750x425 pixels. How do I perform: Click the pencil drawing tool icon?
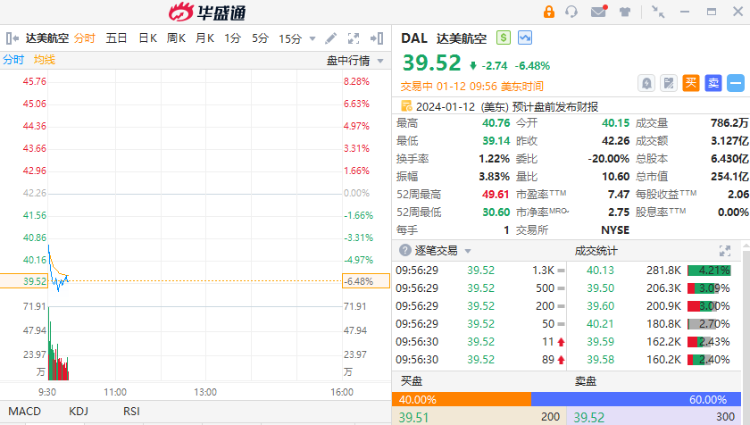[x=330, y=38]
